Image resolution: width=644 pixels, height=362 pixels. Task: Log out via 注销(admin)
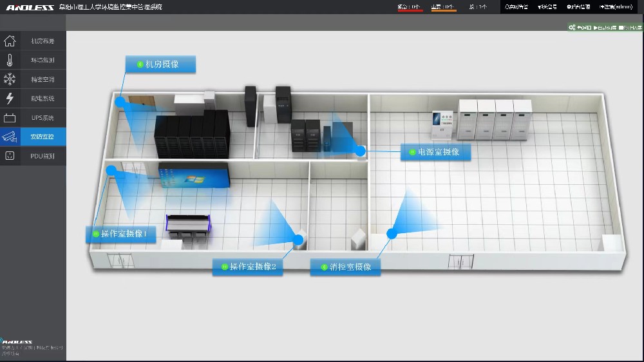616,7
